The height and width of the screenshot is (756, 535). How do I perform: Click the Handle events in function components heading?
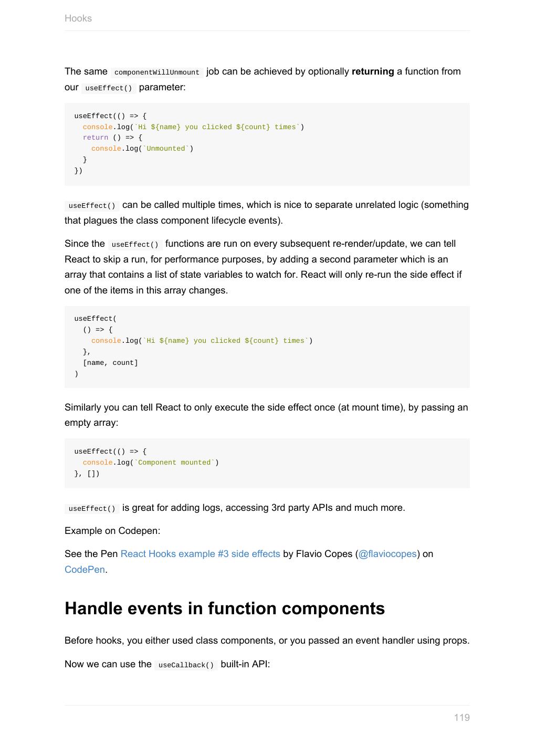(225, 608)
